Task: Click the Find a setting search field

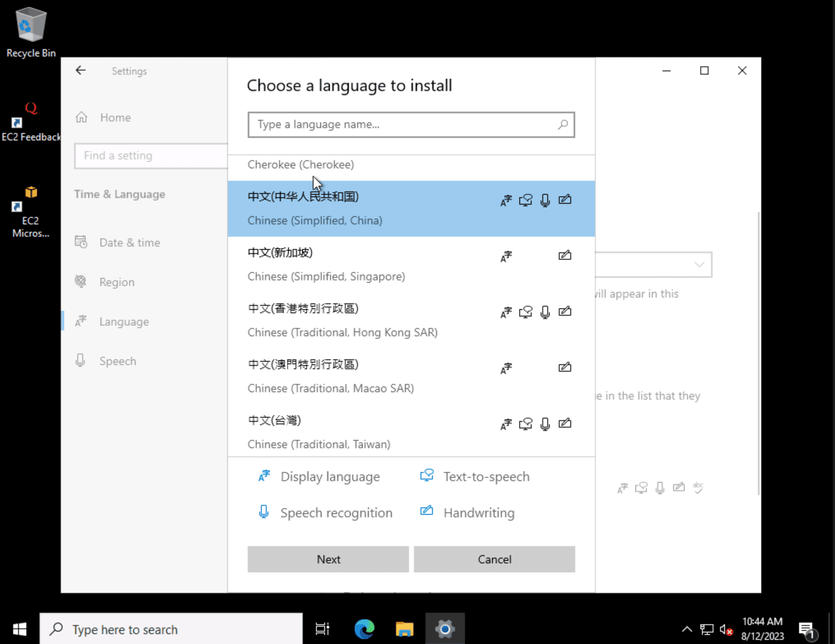Action: tap(150, 156)
